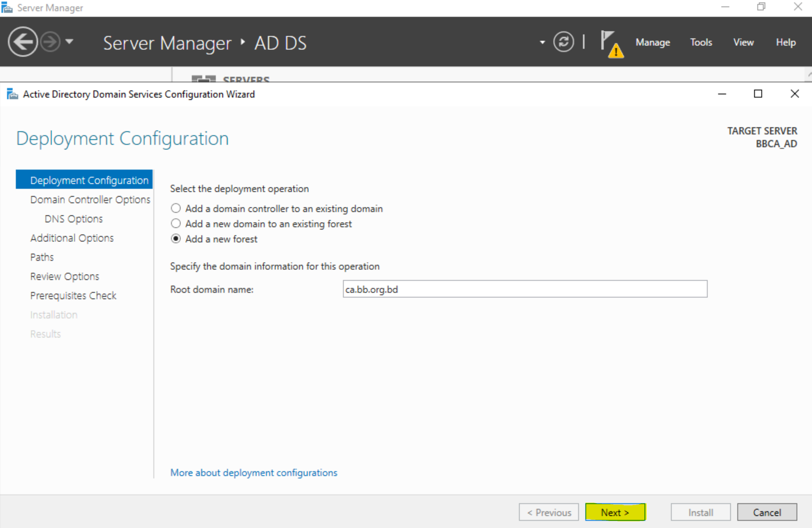The height and width of the screenshot is (528, 812).
Task: Go to DNS Options step
Action: [74, 219]
